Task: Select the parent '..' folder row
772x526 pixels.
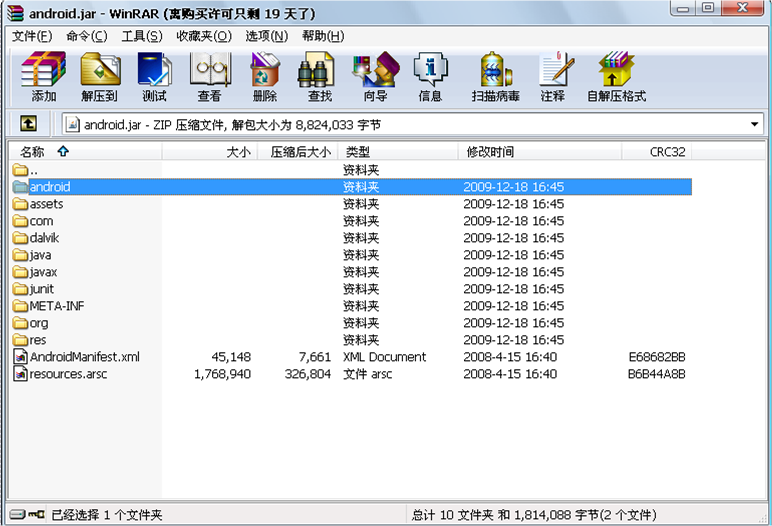Action: point(351,170)
